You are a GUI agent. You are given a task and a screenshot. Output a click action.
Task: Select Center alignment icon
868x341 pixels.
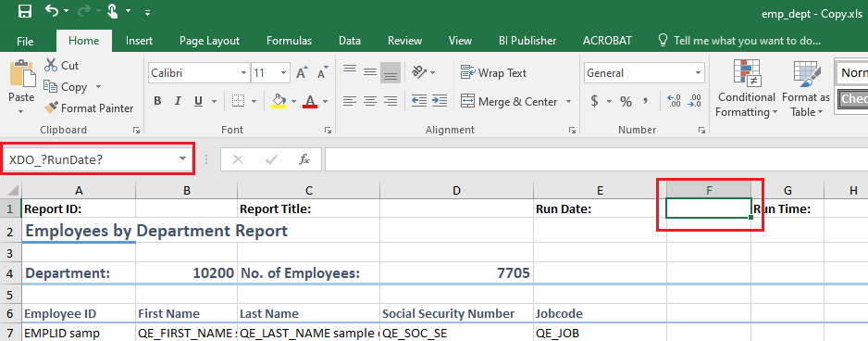(370, 101)
